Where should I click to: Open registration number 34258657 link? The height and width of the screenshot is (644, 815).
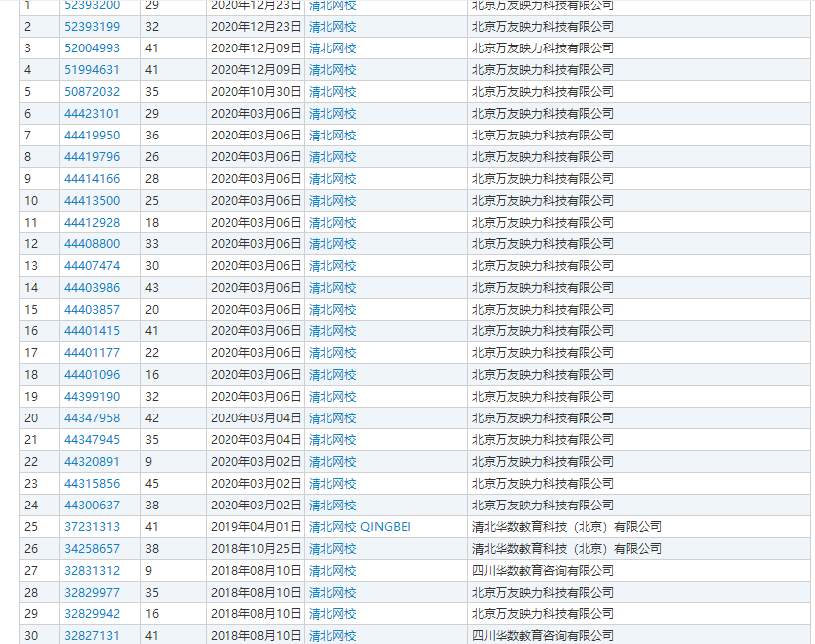(x=92, y=549)
